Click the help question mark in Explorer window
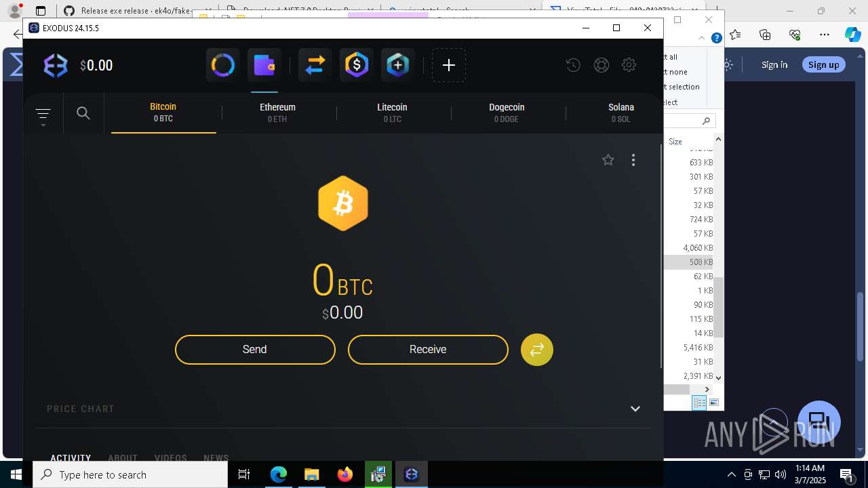The height and width of the screenshot is (488, 868). click(716, 38)
